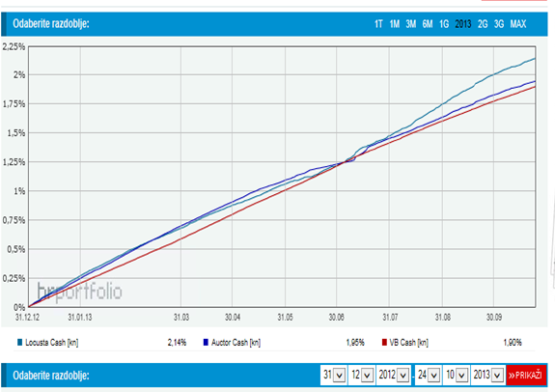Click the VB Cash legend label

point(409,343)
